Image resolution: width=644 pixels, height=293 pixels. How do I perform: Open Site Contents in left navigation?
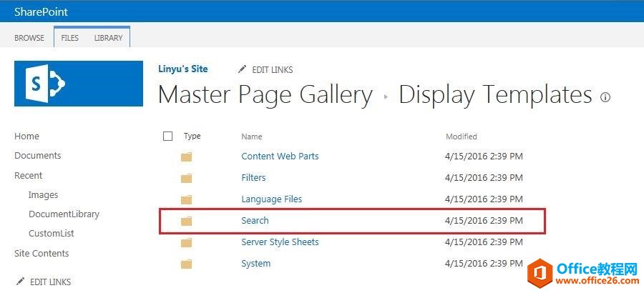(x=42, y=253)
